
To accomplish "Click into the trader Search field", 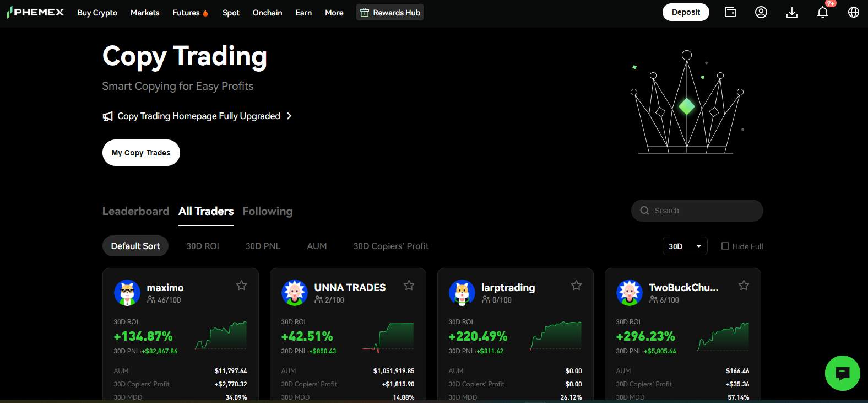I will click(697, 211).
